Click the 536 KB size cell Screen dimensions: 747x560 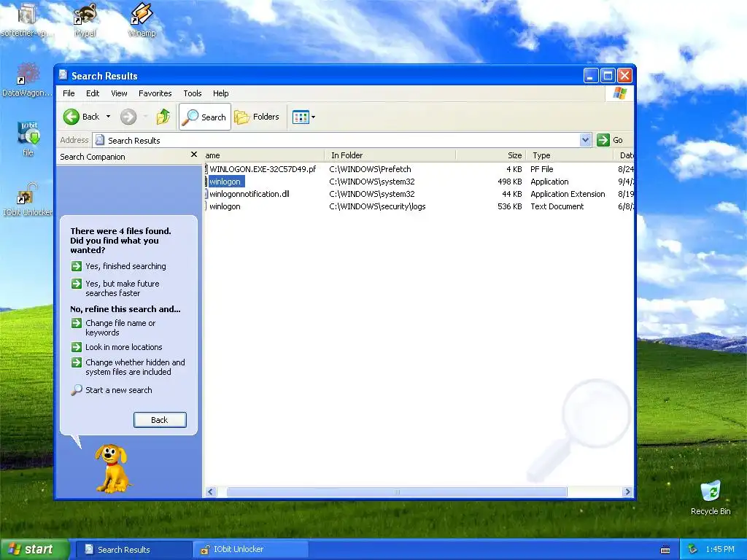pos(510,206)
